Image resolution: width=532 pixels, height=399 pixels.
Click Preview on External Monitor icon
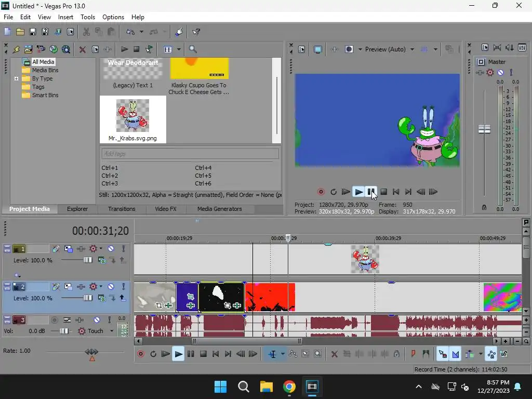[317, 49]
